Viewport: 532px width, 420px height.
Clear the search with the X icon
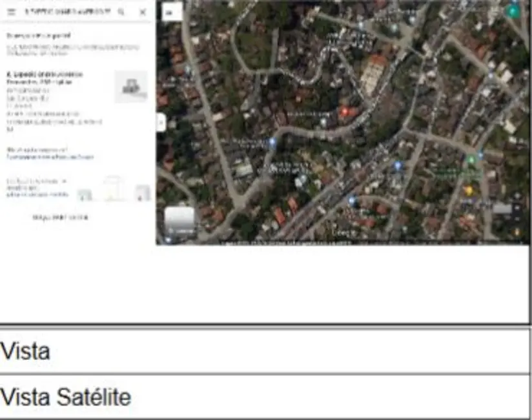(142, 12)
